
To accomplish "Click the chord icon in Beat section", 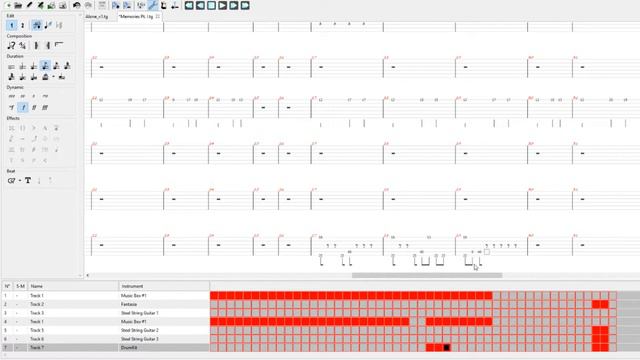I will 11,180.
